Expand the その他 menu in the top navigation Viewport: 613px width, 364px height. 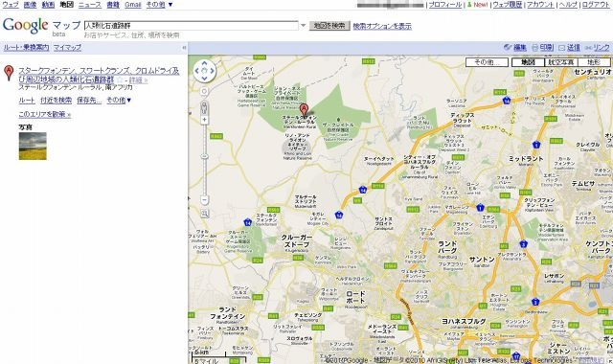click(159, 5)
